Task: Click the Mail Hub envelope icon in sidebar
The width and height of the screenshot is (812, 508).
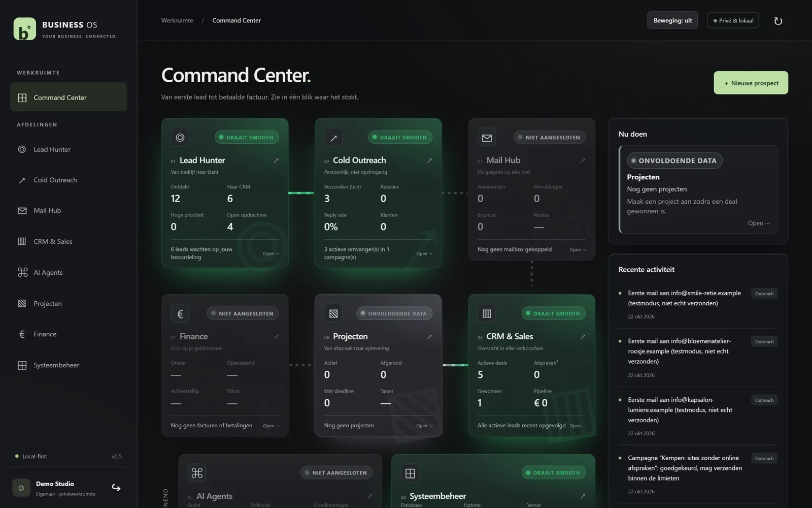Action: click(22, 211)
